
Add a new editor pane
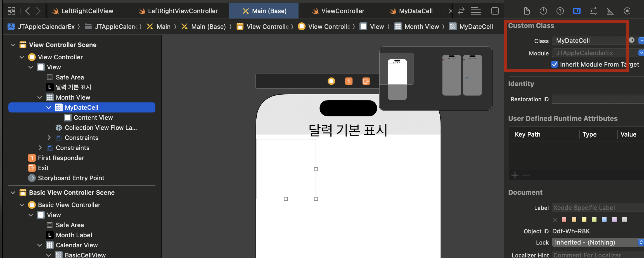tap(495, 11)
